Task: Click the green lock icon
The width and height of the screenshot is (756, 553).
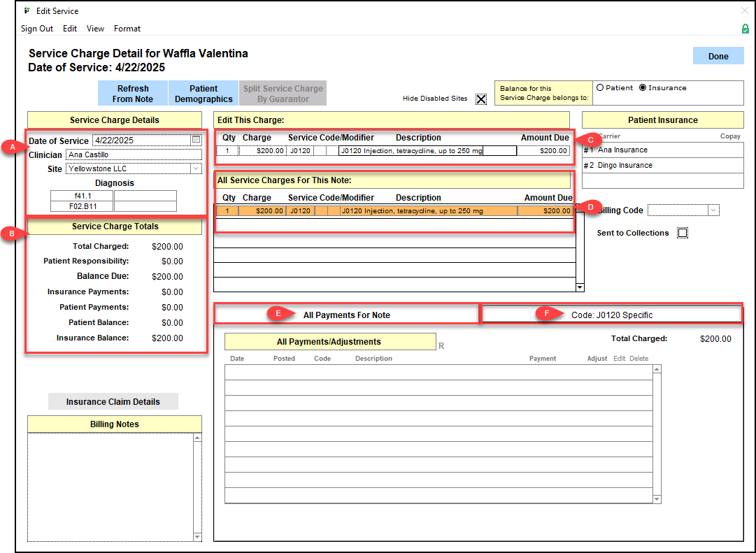Action: click(746, 29)
